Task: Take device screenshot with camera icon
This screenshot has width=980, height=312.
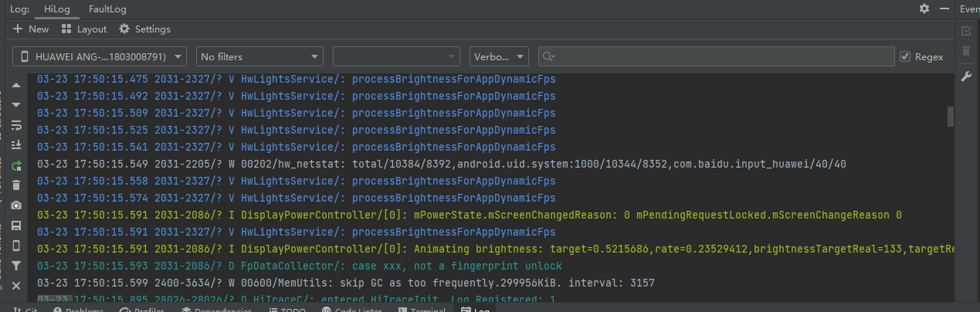Action: (x=16, y=205)
